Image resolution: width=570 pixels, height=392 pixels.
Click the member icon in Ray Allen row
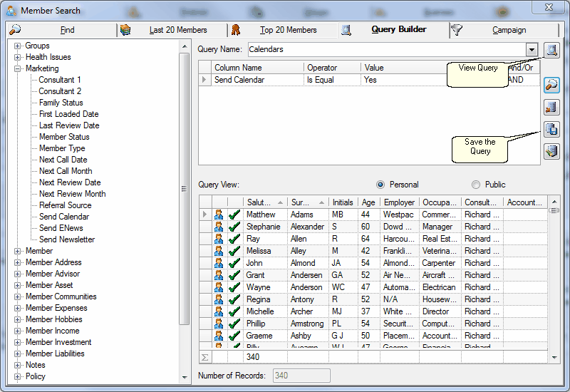click(x=219, y=239)
